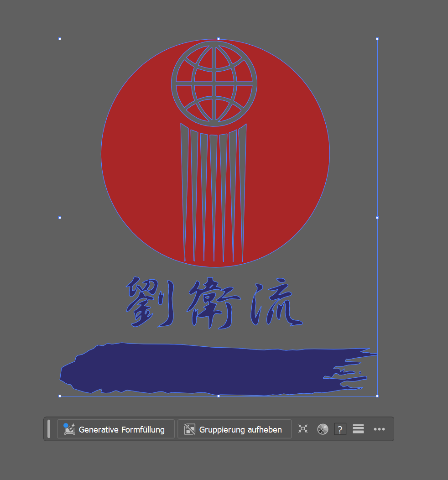Click the top-right selection handle
This screenshot has width=448, height=480.
(377, 39)
